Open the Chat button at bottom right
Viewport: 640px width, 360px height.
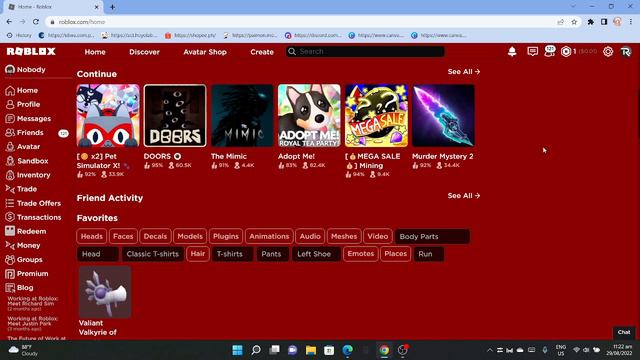pos(624,332)
